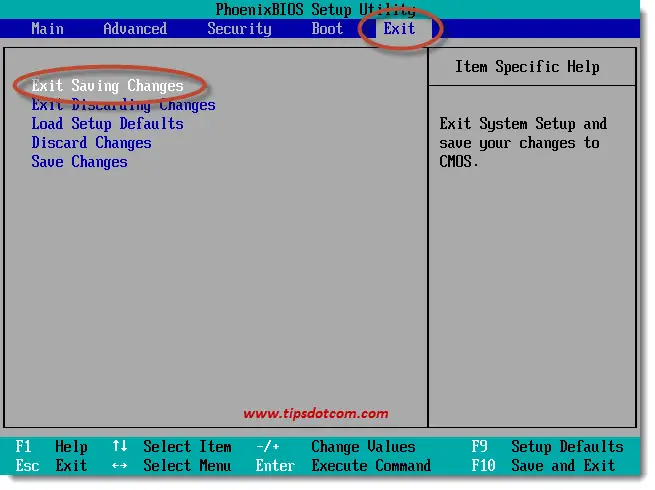The image size is (655, 490).
Task: Click the PhoenixBIOS Setup Utility title
Action: (315, 9)
